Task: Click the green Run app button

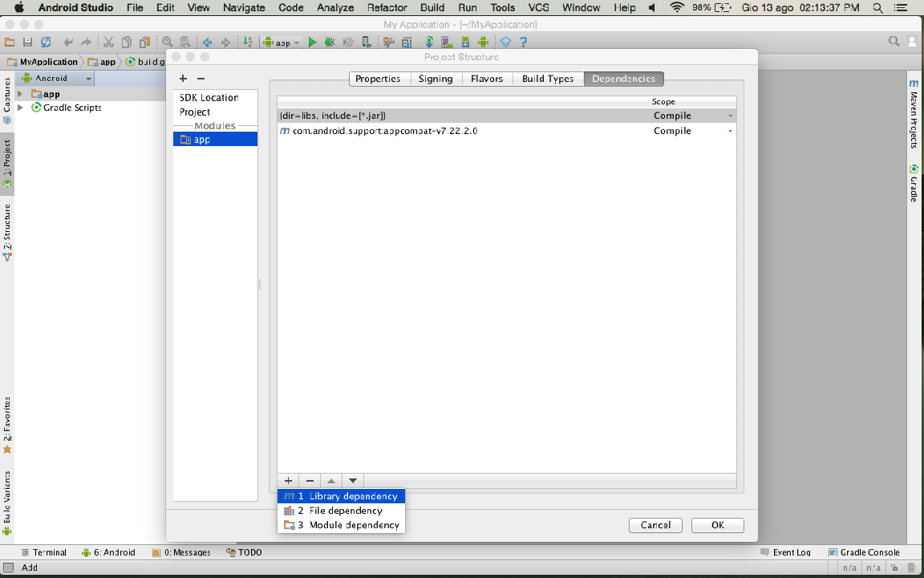Action: (312, 42)
